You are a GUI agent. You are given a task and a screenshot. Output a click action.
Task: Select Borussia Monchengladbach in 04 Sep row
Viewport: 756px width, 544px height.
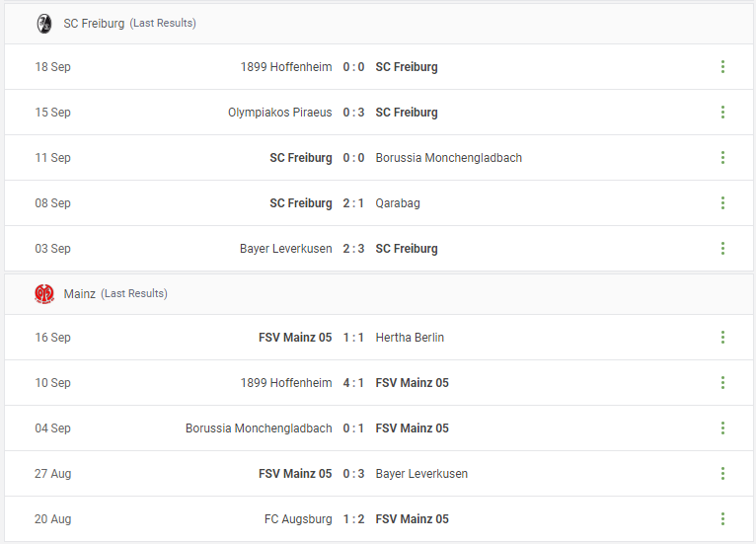point(259,428)
